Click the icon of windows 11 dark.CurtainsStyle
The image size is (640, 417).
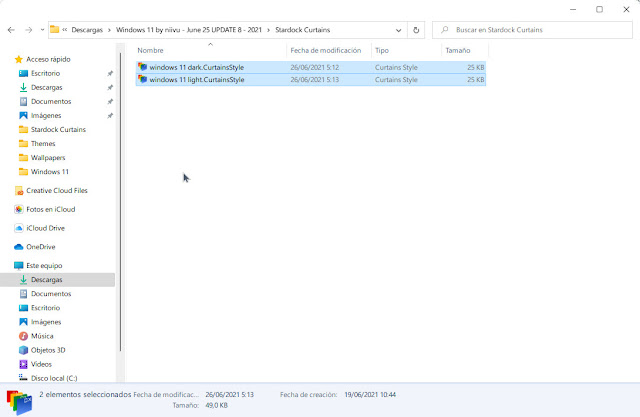coord(142,67)
